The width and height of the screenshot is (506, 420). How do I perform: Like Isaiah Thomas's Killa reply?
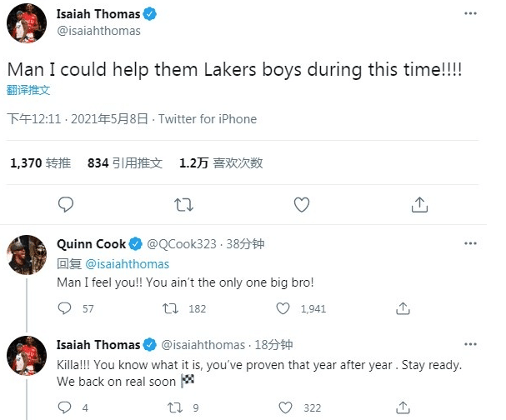284,408
